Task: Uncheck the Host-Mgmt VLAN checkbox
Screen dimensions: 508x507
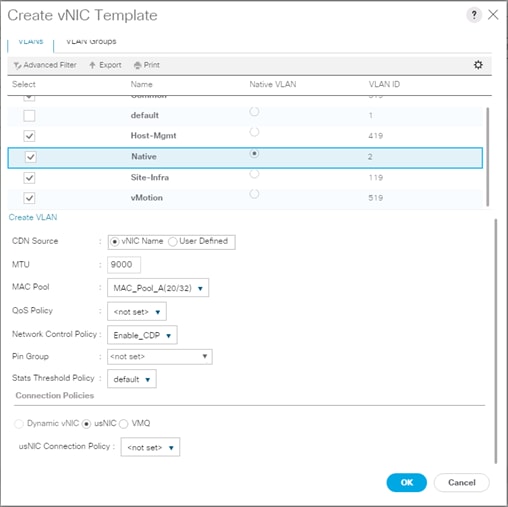Action: point(29,136)
